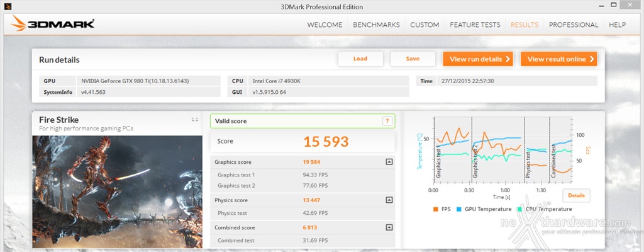Screen dimensions: 644x252
Task: Click the green CPU Temperature legend swatch
Action: (x=520, y=209)
